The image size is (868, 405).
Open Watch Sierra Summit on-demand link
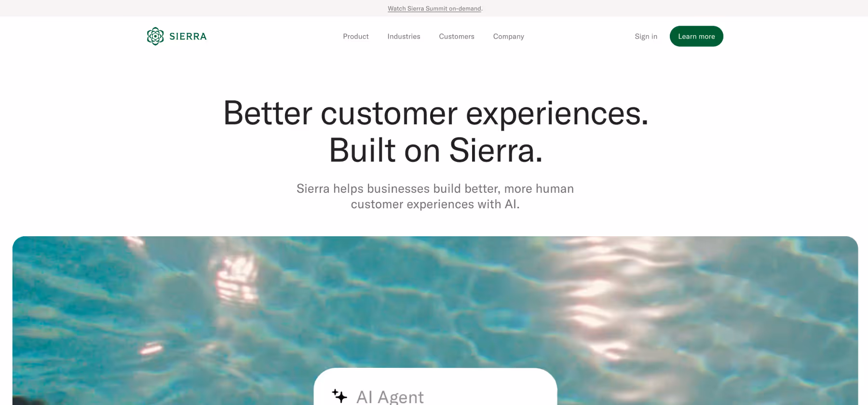(434, 9)
